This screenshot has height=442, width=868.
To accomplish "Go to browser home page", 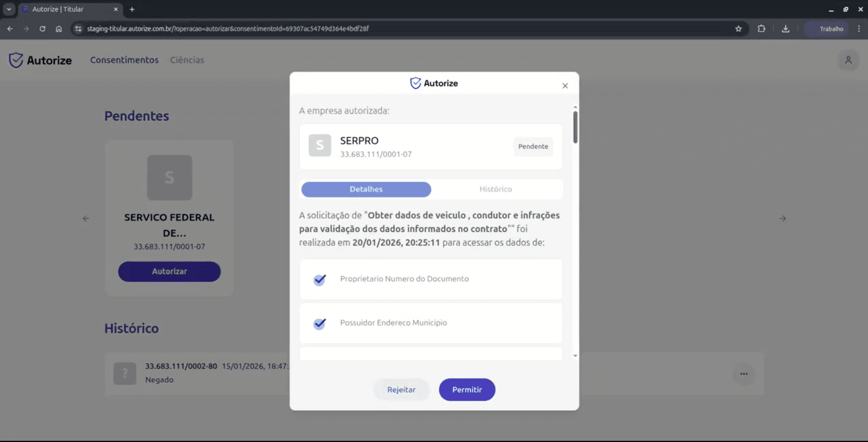I will 59,29.
